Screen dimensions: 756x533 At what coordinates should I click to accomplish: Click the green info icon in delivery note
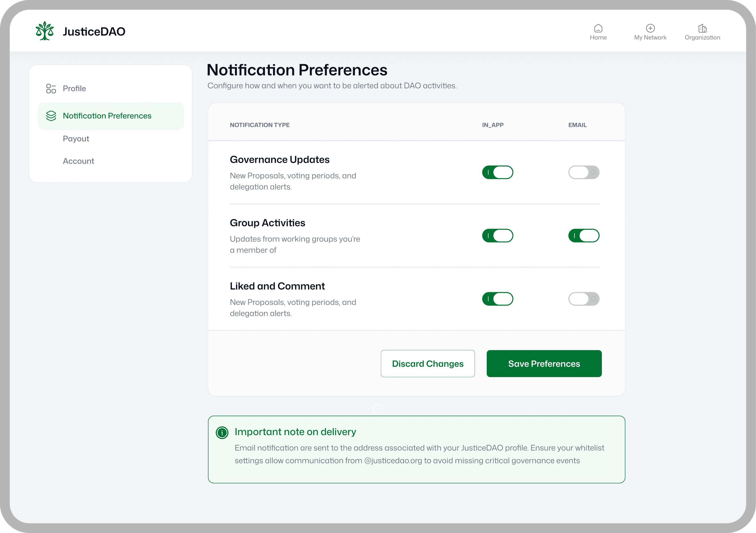(222, 433)
